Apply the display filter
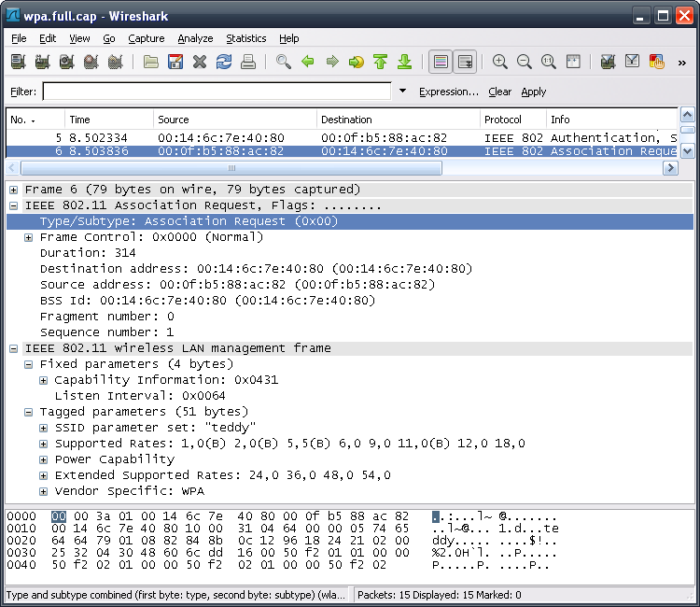The width and height of the screenshot is (700, 607). click(x=534, y=92)
